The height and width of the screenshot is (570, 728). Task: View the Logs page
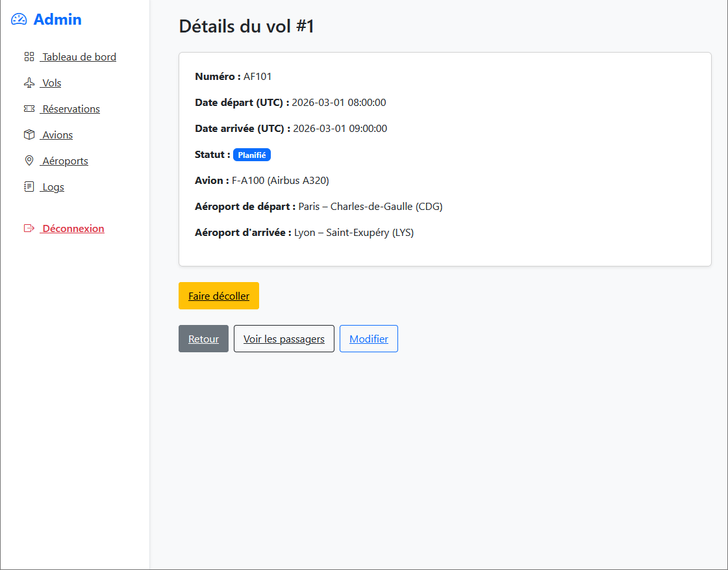pyautogui.click(x=53, y=187)
